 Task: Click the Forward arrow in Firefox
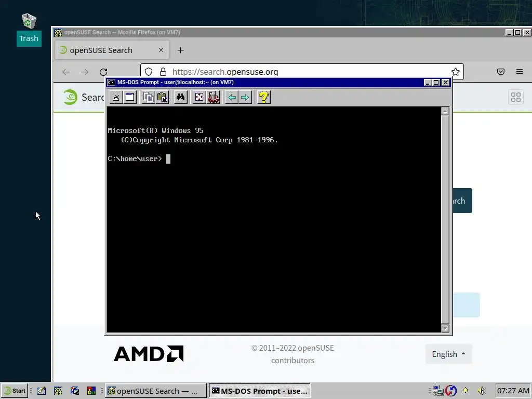coord(85,72)
